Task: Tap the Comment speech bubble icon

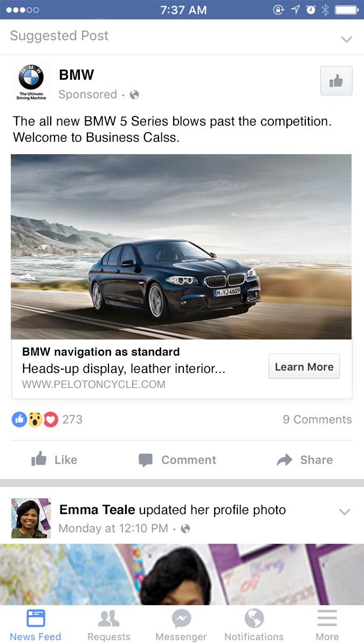Action: tap(146, 460)
